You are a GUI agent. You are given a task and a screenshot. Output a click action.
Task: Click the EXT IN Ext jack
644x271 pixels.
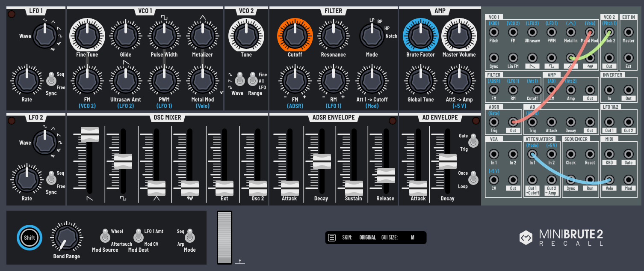pos(628,58)
